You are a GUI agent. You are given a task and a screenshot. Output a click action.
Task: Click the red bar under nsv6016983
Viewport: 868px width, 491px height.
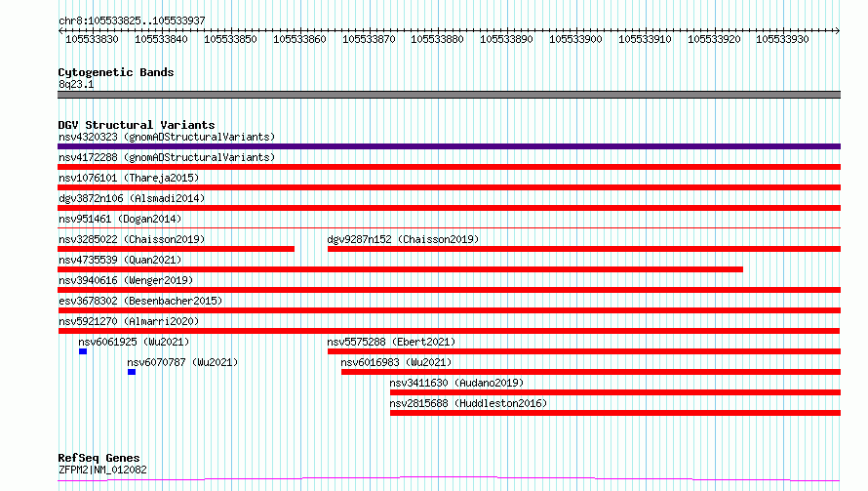(x=591, y=372)
